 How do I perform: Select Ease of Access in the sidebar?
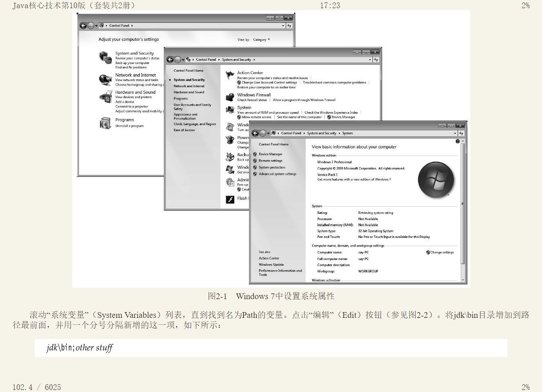(184, 130)
